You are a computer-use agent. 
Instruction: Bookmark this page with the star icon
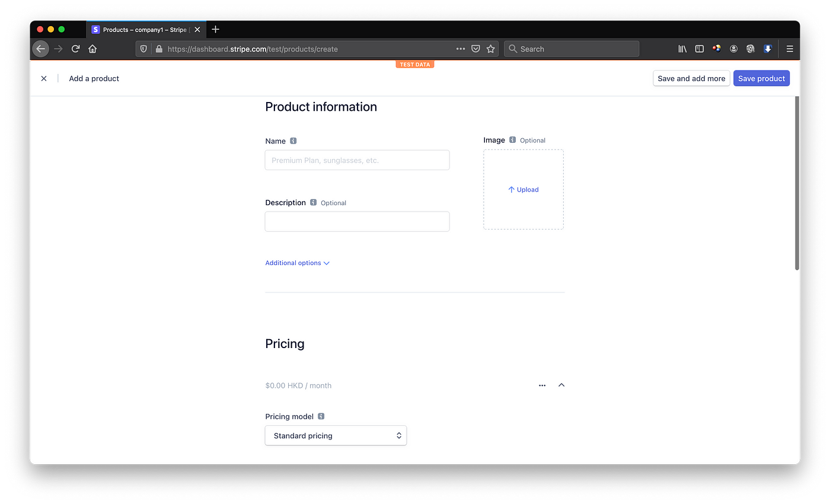490,49
